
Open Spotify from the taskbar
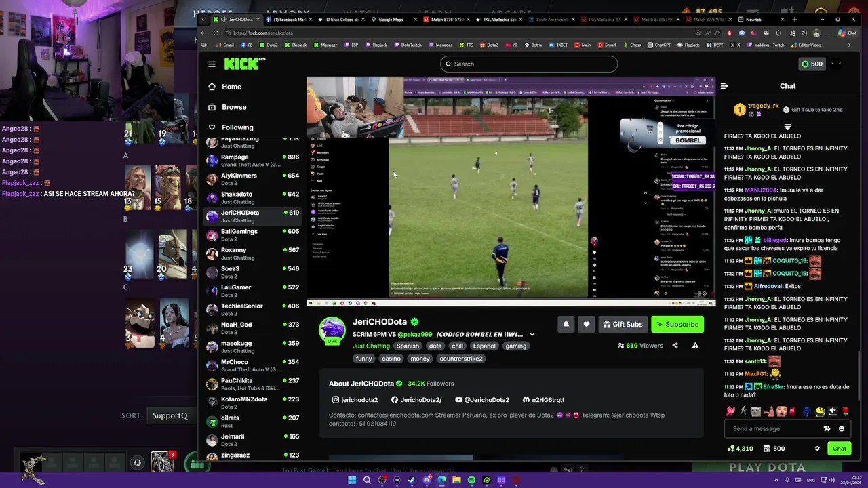pyautogui.click(x=471, y=480)
